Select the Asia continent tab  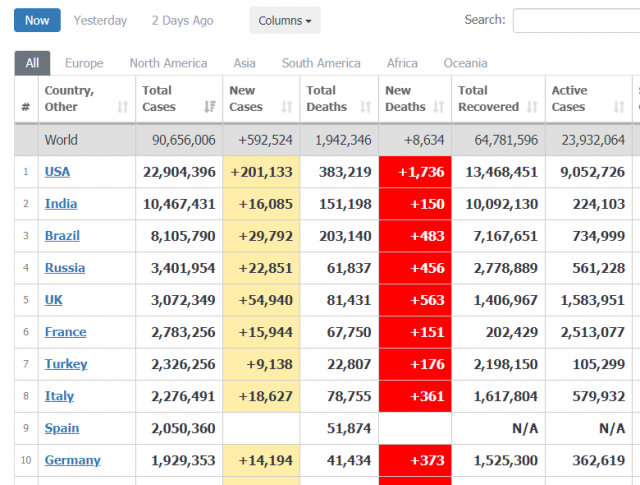tap(244, 63)
